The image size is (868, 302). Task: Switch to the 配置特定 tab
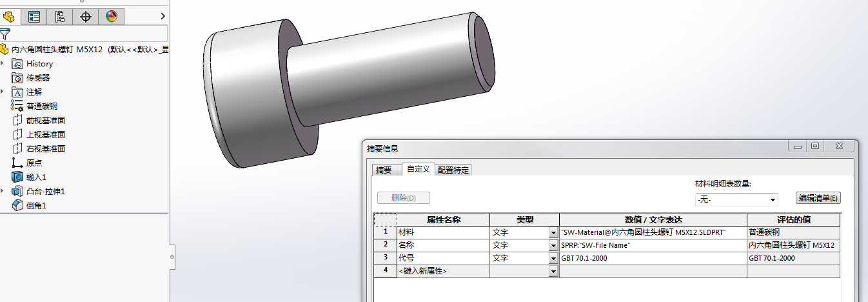coord(453,170)
